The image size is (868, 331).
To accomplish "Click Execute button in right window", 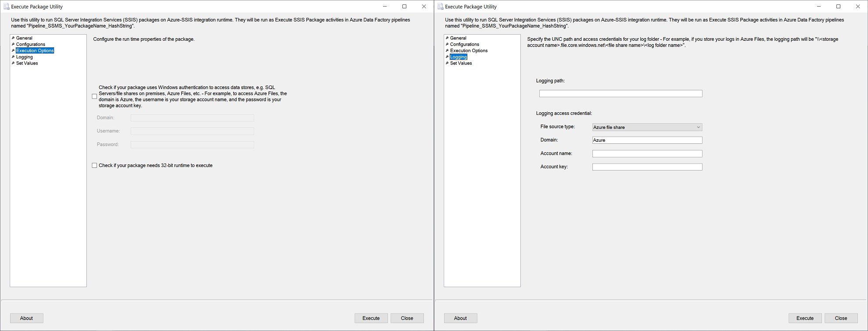I will [x=805, y=318].
